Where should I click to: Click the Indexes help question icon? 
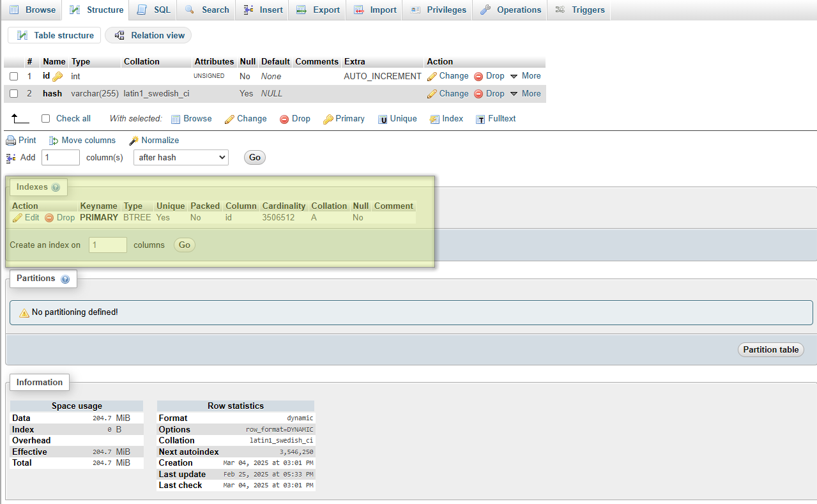tap(56, 188)
